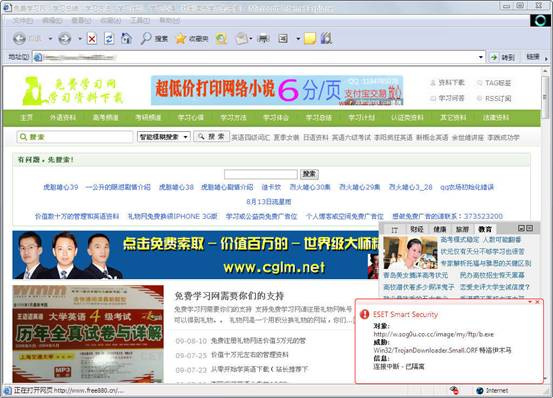Click the Print toolbar icon

click(x=263, y=38)
